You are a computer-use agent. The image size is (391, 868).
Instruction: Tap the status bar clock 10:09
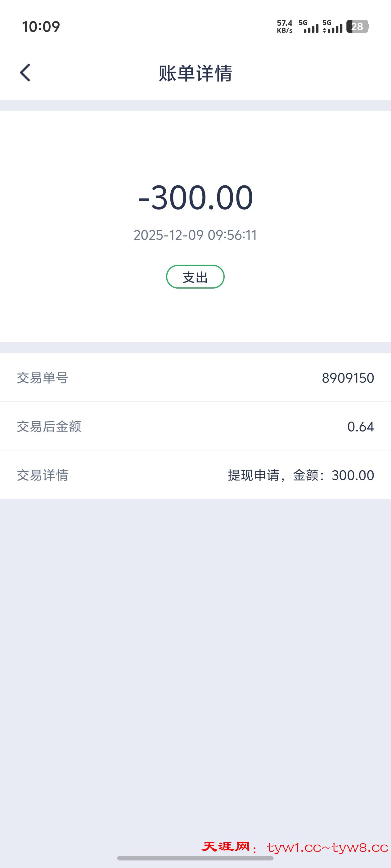click(x=41, y=27)
